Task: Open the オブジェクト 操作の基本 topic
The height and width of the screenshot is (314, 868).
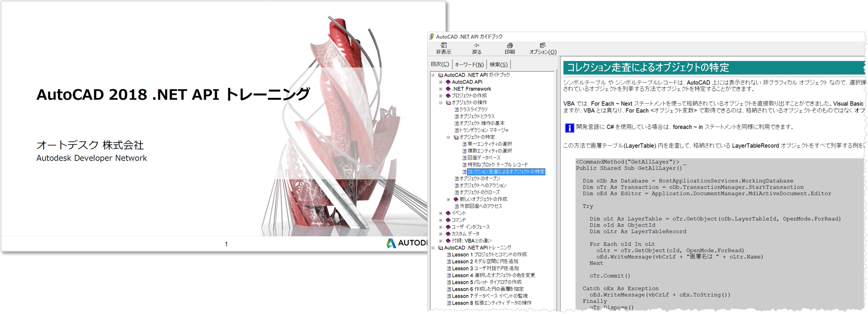Action: click(x=482, y=123)
